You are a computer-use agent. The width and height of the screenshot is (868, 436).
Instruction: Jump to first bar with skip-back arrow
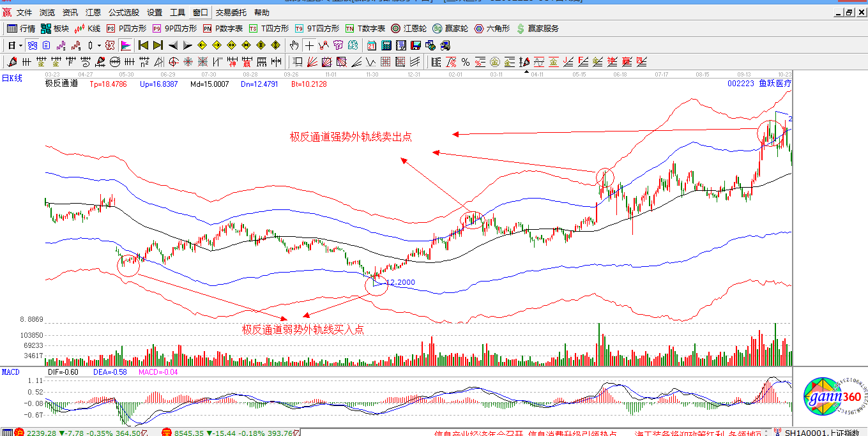(x=144, y=45)
